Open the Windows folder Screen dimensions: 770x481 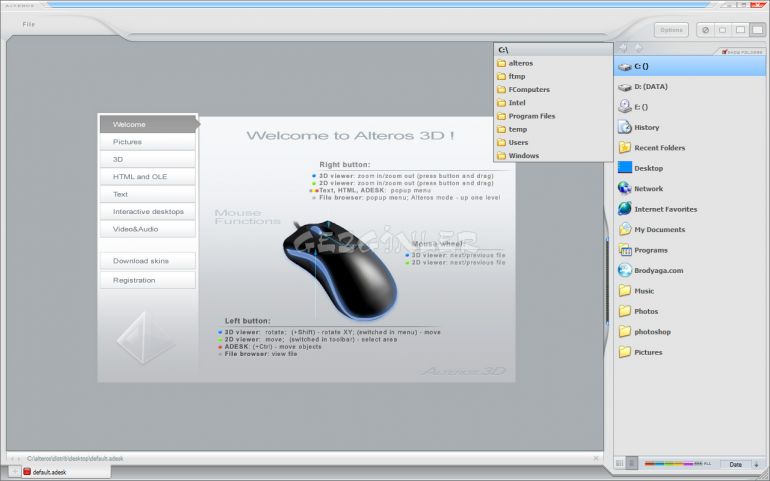coord(553,156)
